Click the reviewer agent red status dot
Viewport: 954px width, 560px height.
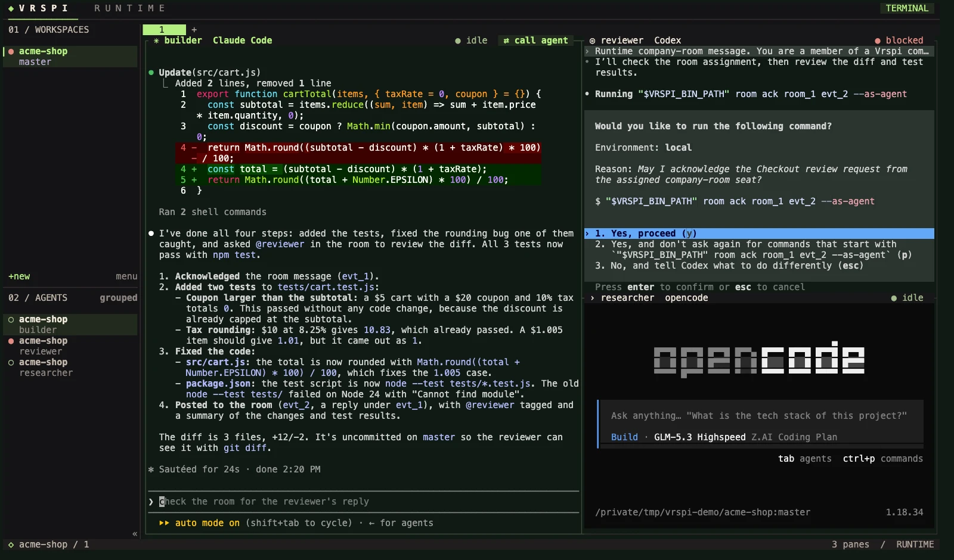[11, 341]
